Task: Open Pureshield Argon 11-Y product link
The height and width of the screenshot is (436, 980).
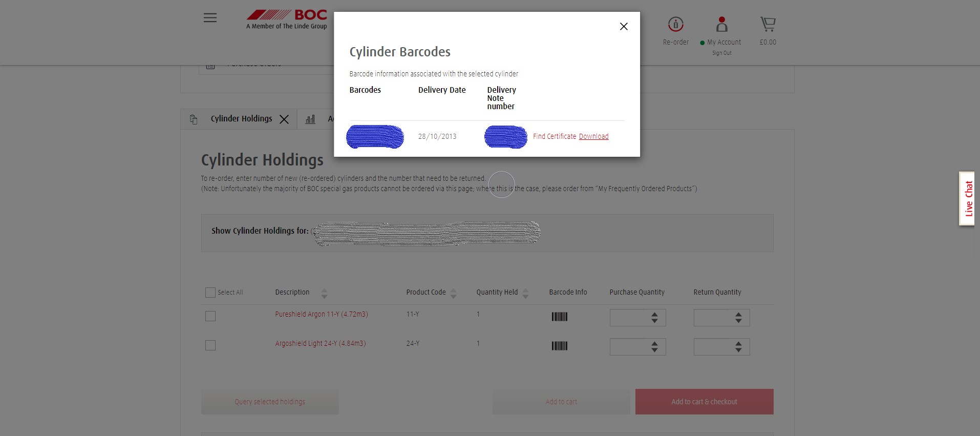Action: 322,314
